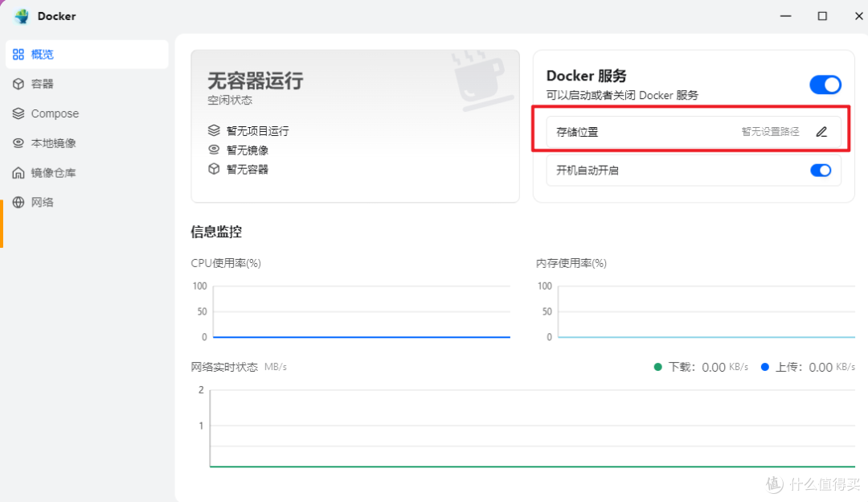Click the 暂无镜像 disk icon
Viewport: 868px width, 502px height.
pyautogui.click(x=214, y=150)
